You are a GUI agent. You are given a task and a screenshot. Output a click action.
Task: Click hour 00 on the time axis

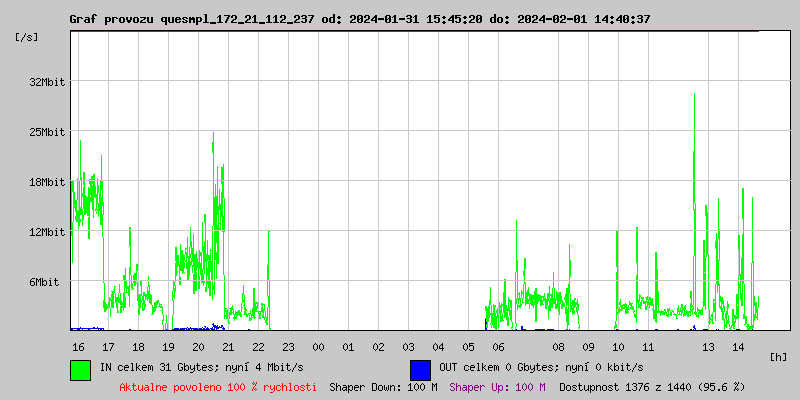pyautogui.click(x=318, y=347)
